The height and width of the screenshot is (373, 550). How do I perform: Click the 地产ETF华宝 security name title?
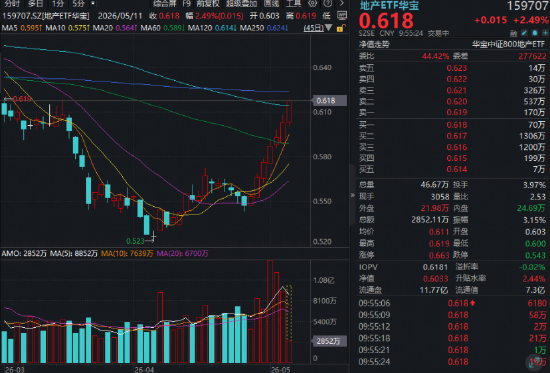click(x=389, y=6)
